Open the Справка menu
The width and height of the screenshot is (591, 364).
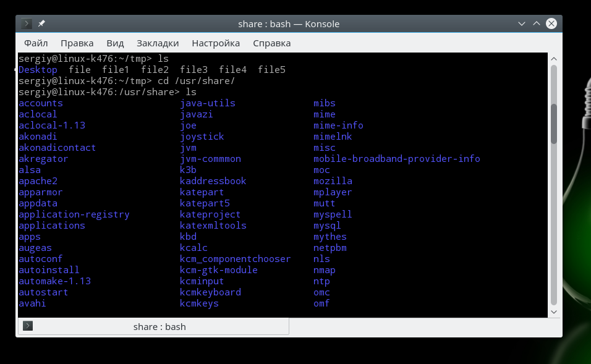pyautogui.click(x=272, y=43)
